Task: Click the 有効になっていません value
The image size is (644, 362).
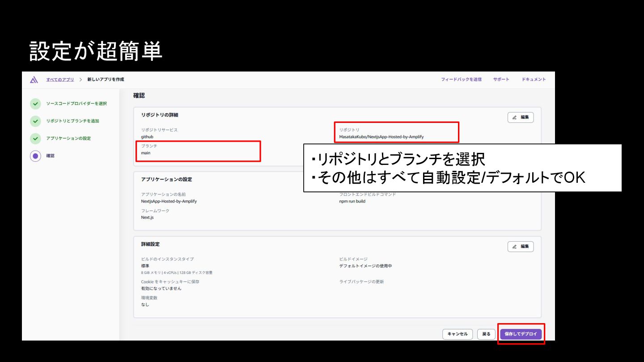Action: [x=161, y=288]
